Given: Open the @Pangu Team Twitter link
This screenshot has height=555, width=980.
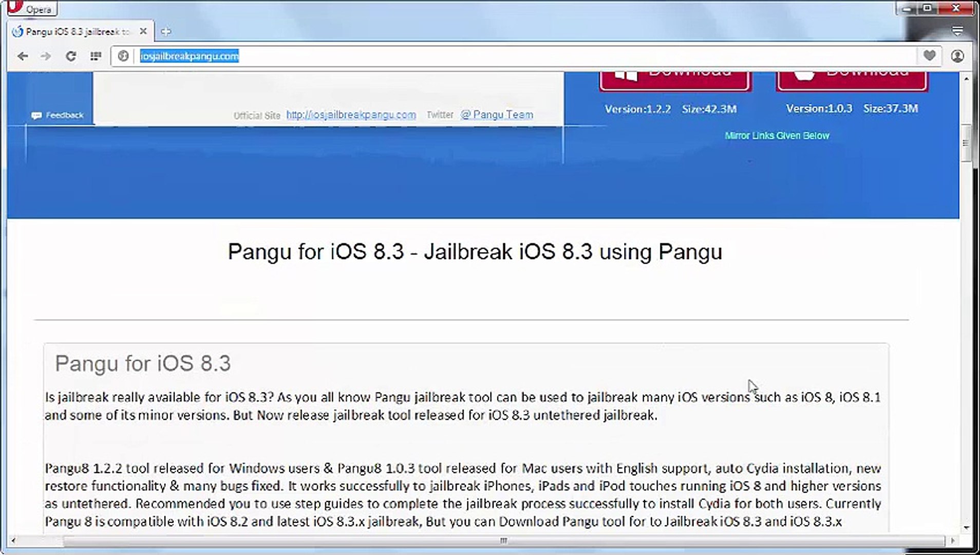Looking at the screenshot, I should click(x=496, y=115).
